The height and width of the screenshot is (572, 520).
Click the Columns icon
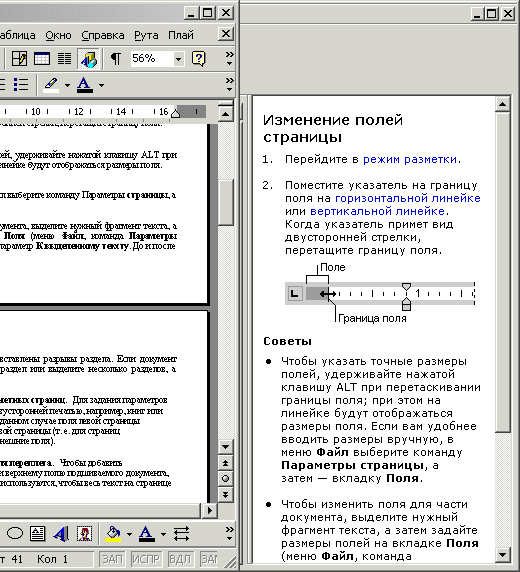(65, 59)
